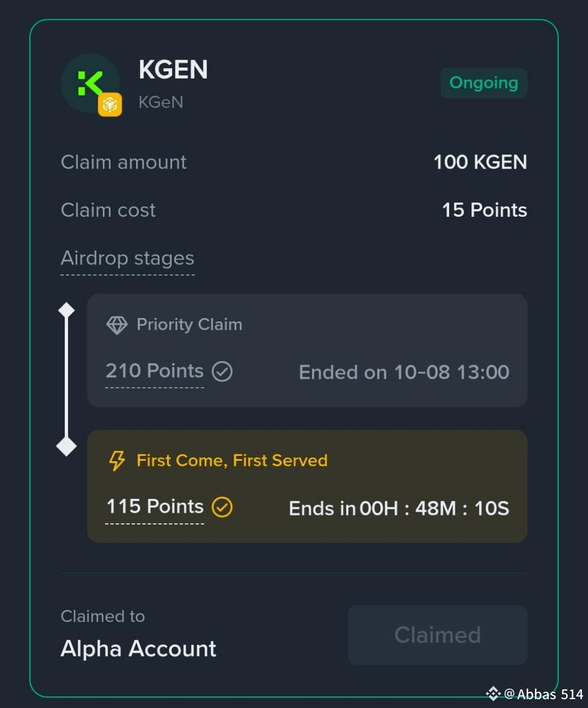This screenshot has height=708, width=588.
Task: Click the 100 KGEN claim amount
Action: point(480,162)
